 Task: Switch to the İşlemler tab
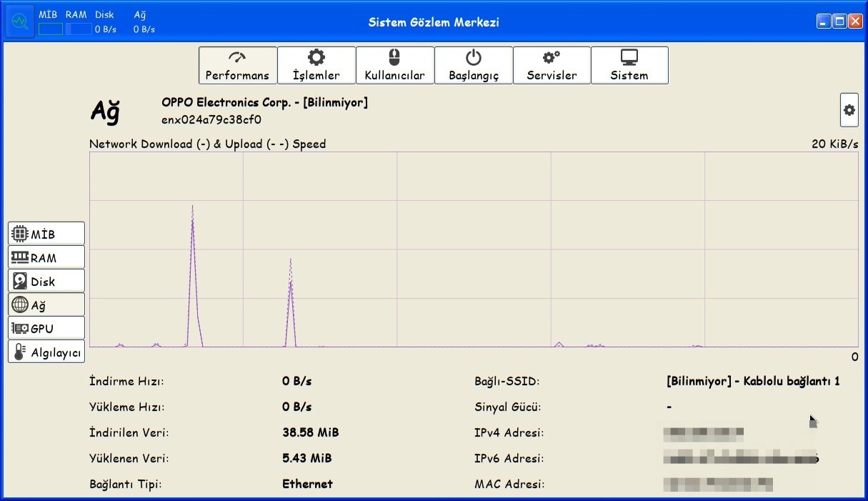click(x=316, y=66)
